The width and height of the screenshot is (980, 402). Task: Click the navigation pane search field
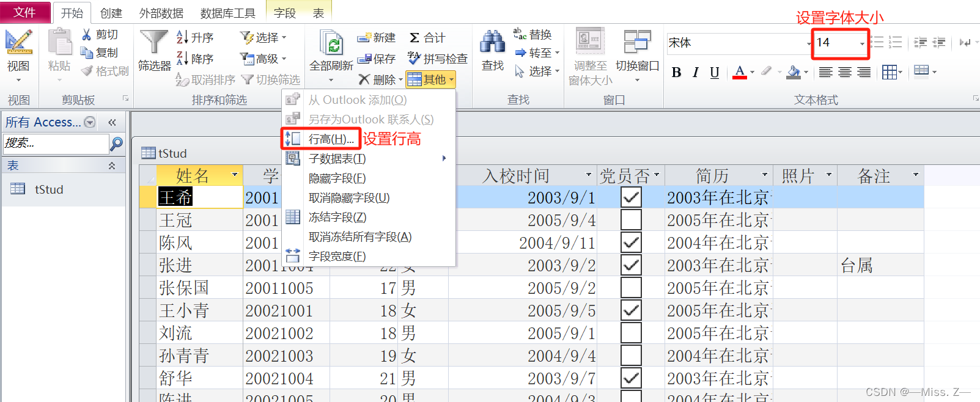[56, 144]
